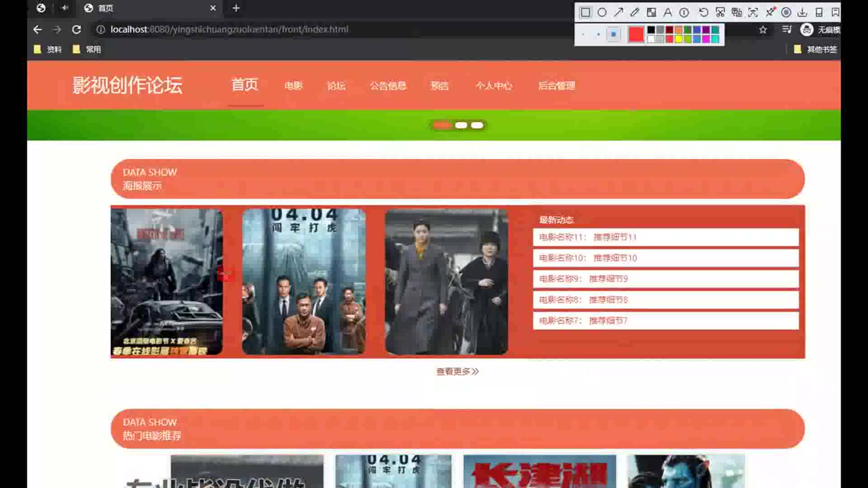
Task: Go to the 电影 navigation tab
Action: pos(293,86)
